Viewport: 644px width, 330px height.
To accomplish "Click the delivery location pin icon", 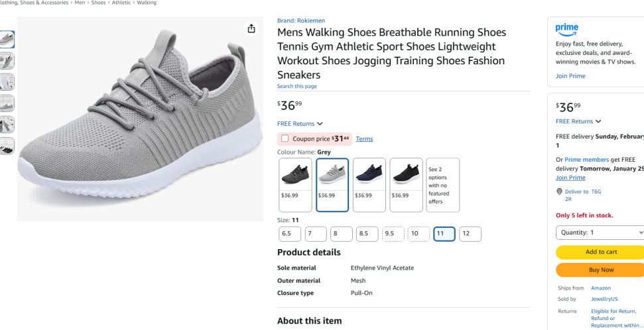I will 560,192.
